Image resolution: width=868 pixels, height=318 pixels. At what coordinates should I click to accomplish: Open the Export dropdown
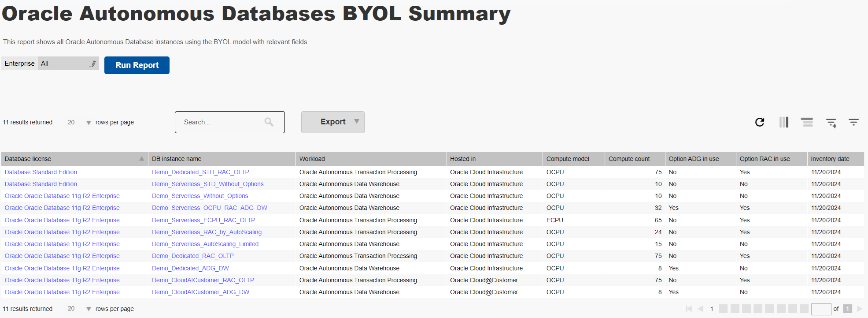[333, 122]
